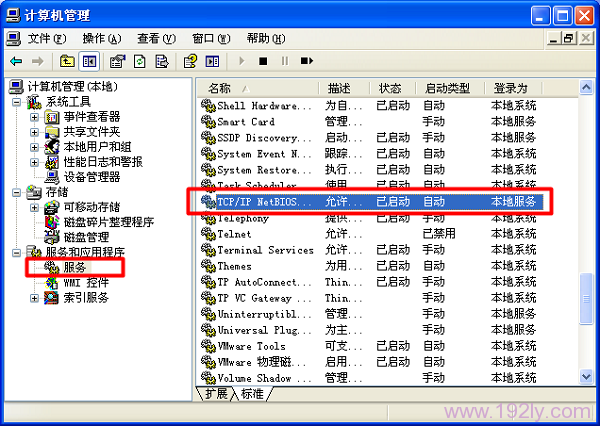Select the Terminal Services row
The image size is (600, 426).
[371, 250]
